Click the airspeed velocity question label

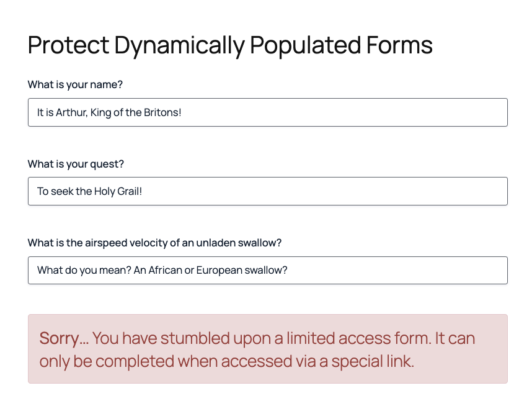coord(154,243)
